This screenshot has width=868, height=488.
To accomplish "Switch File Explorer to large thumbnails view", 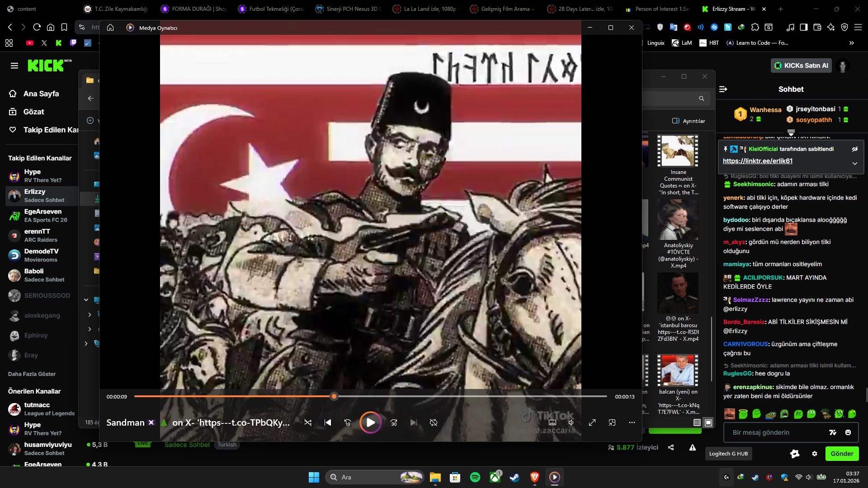I will coord(708,422).
